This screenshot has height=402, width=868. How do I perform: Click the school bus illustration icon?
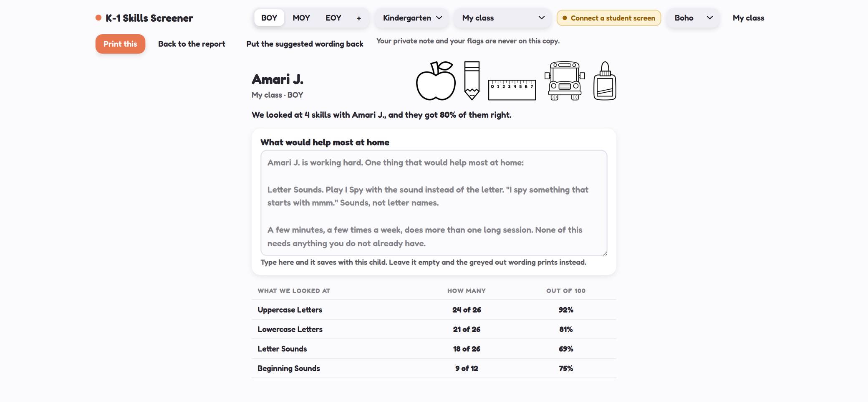tap(565, 81)
